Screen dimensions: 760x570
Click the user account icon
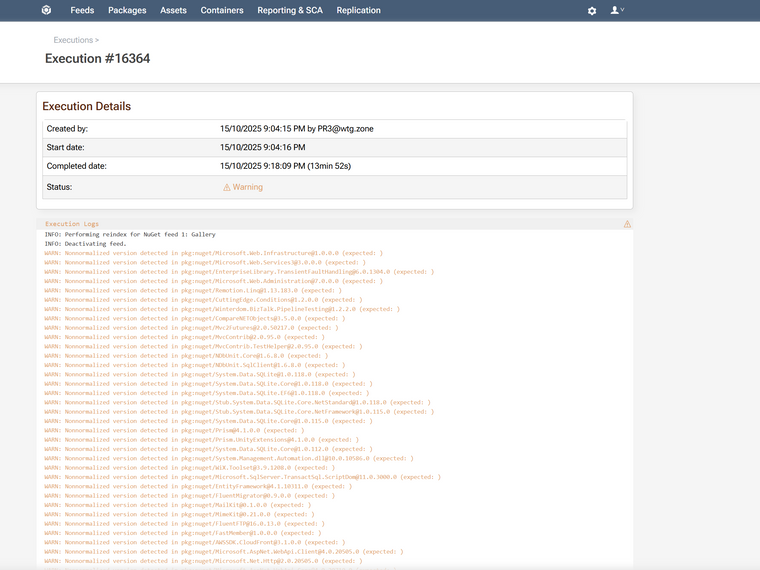615,10
